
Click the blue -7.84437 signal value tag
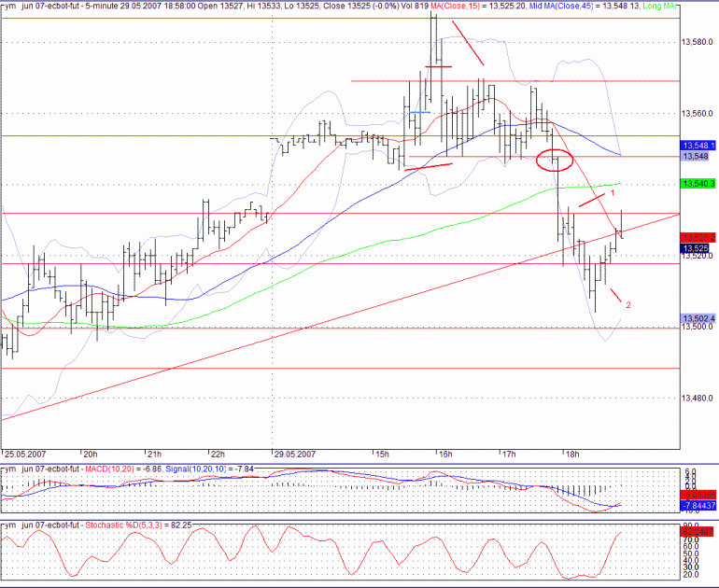pos(698,506)
